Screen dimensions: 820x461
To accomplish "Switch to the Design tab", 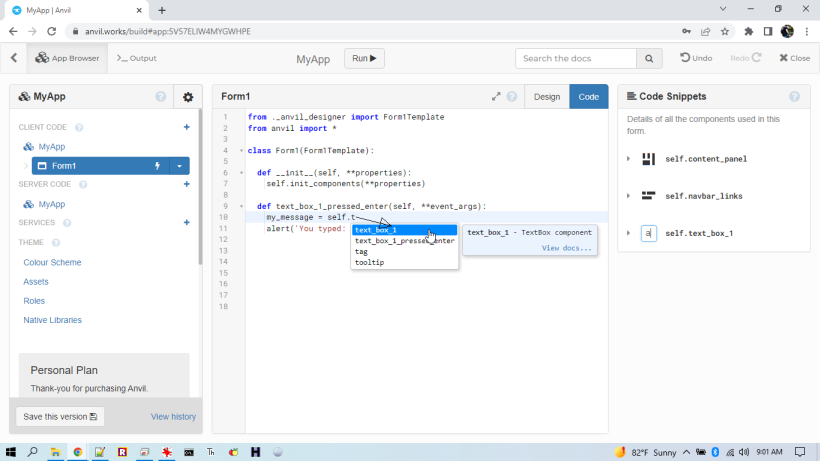I will (546, 97).
